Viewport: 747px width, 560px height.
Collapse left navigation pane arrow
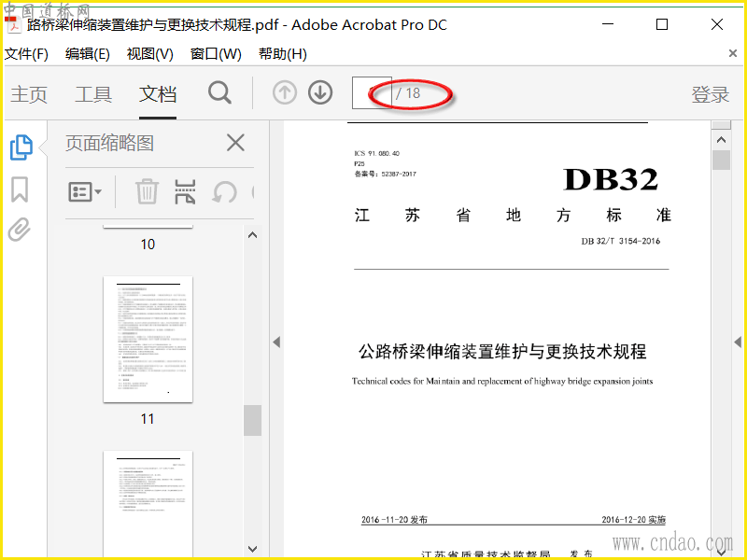point(276,342)
